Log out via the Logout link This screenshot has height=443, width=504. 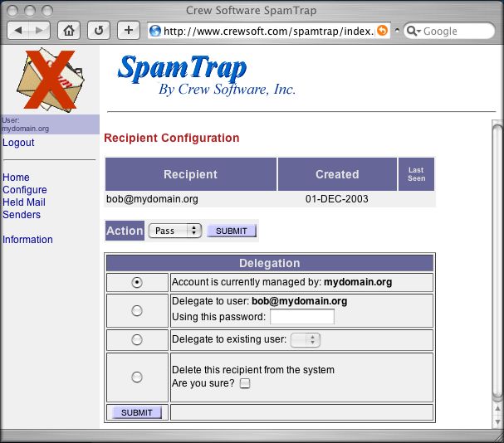(x=18, y=143)
